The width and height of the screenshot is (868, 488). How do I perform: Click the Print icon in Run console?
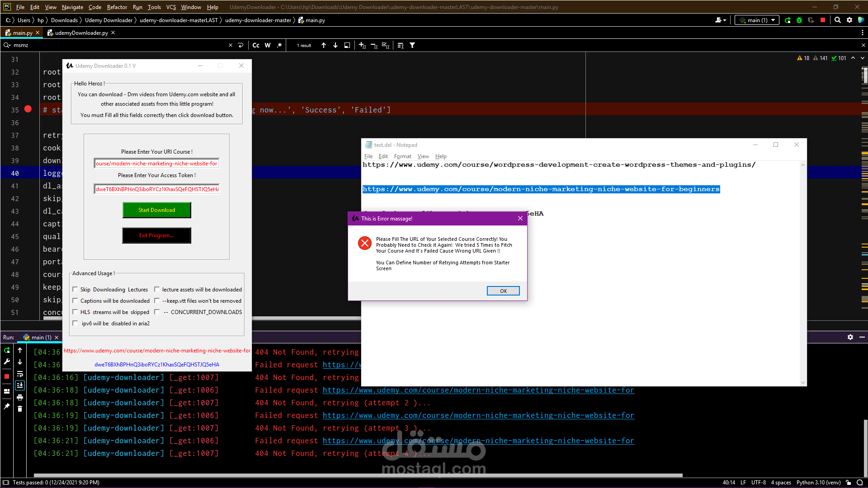pos(20,397)
